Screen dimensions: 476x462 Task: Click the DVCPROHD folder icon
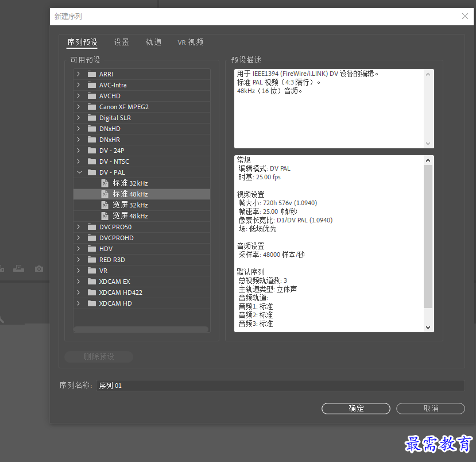click(x=92, y=238)
